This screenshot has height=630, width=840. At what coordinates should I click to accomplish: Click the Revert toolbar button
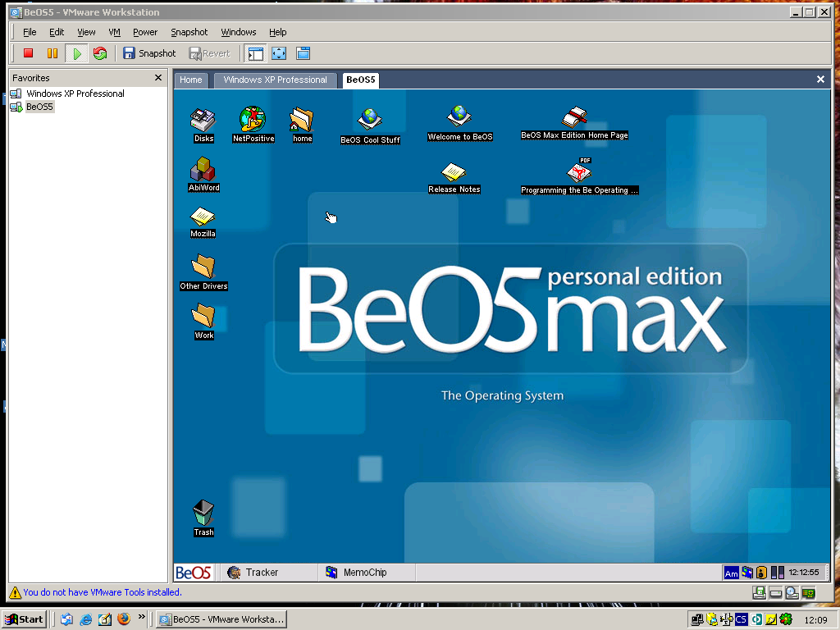click(209, 53)
